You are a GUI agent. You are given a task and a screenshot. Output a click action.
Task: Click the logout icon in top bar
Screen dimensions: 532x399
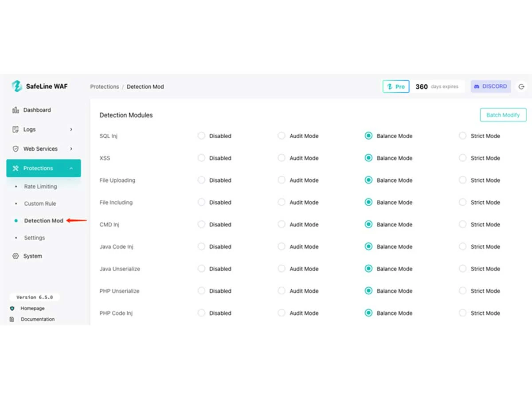521,87
